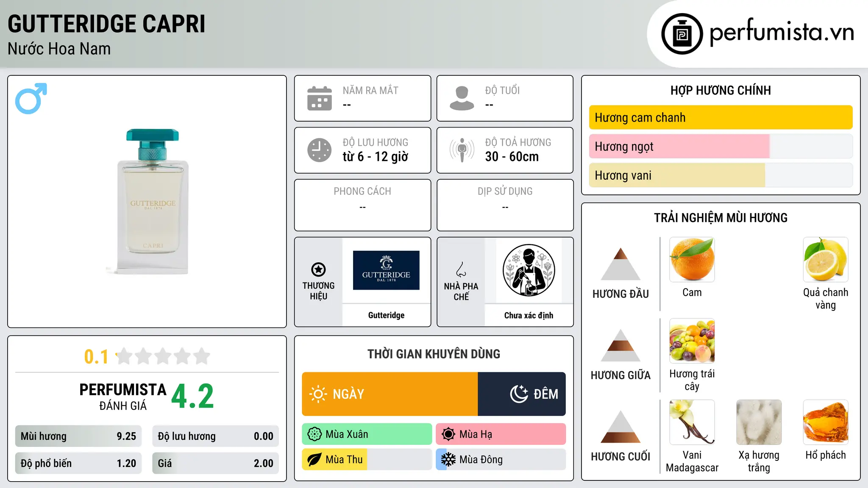Click the Chưa xác định perfumer label

529,315
